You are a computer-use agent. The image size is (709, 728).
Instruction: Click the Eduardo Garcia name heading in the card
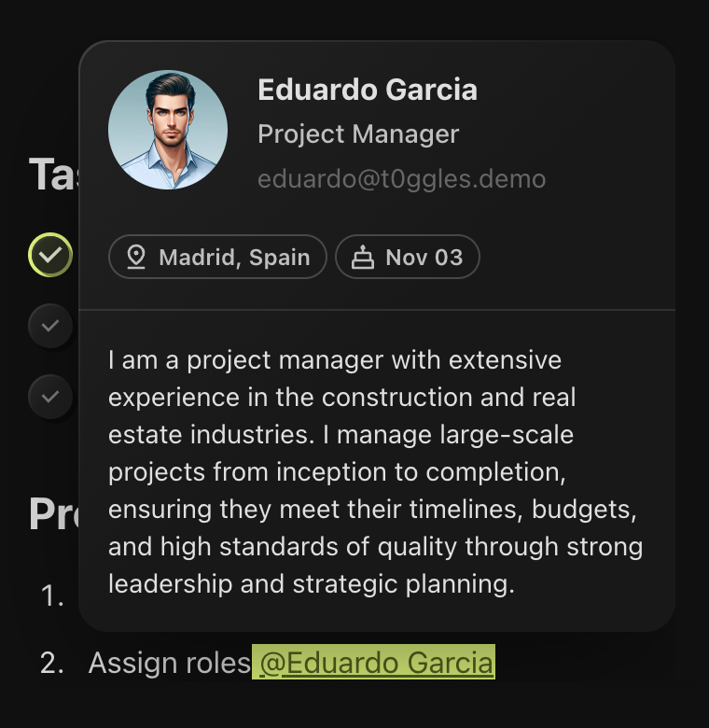pos(367,90)
